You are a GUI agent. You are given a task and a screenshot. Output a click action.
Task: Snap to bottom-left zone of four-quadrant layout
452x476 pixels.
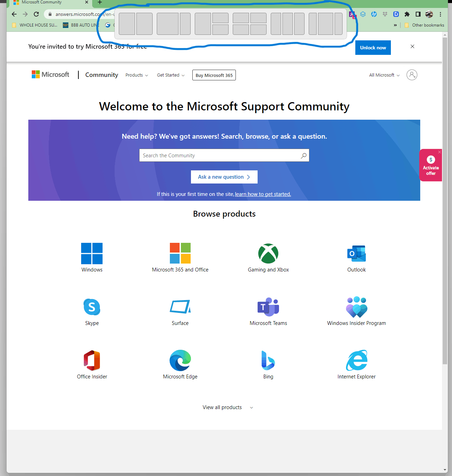pyautogui.click(x=241, y=30)
